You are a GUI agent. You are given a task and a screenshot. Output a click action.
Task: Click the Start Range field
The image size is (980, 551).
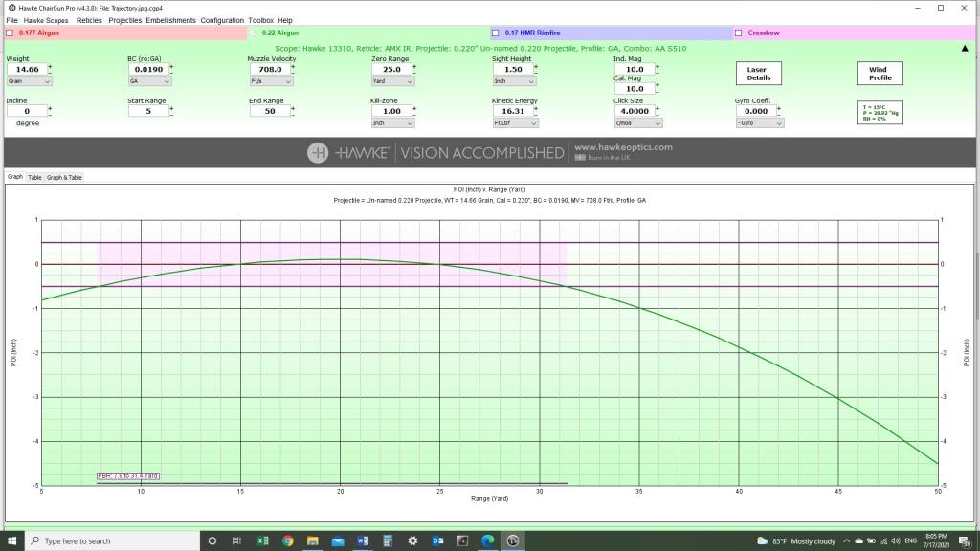(x=148, y=111)
